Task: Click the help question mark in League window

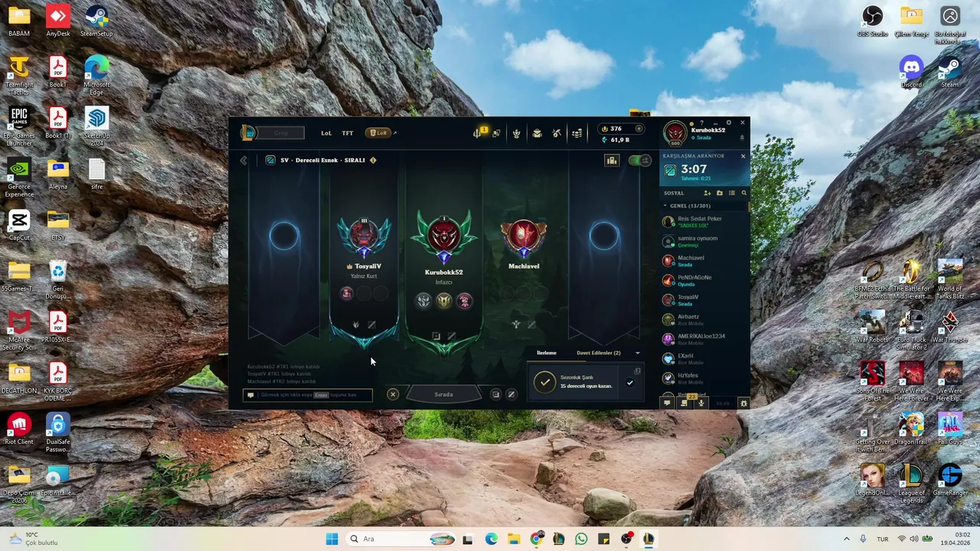Action: 702,122
